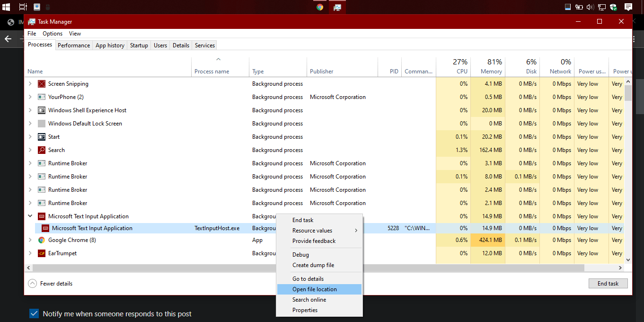This screenshot has height=322, width=644.
Task: Click the vertical scrollbar down arrow
Action: point(628,260)
